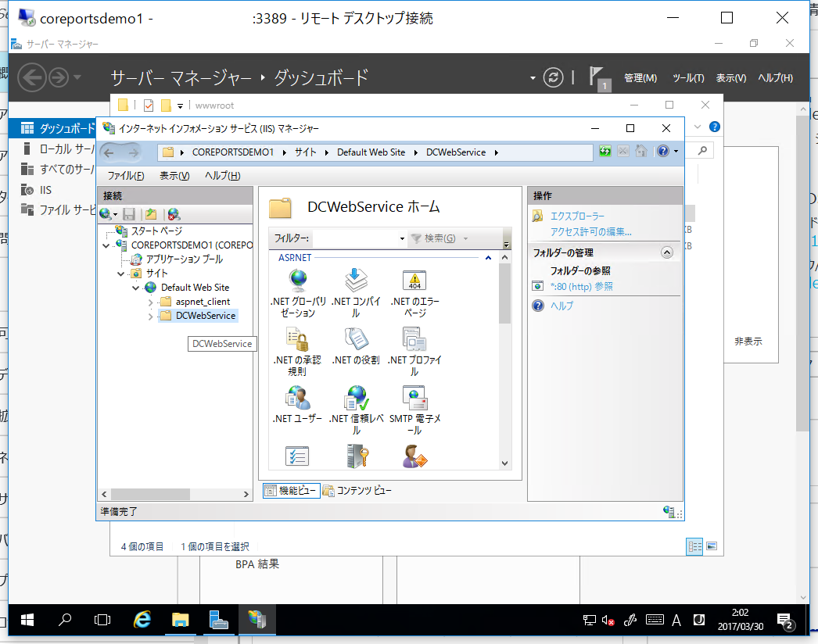Open the ヘルプ(H) menu in IIS Manager
The height and width of the screenshot is (644, 818).
pos(223,176)
